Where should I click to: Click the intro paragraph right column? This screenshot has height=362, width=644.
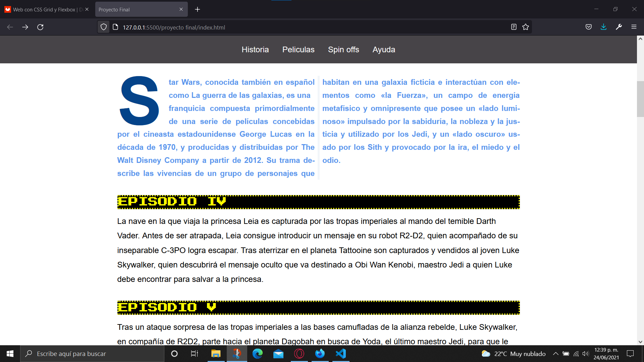[421, 121]
